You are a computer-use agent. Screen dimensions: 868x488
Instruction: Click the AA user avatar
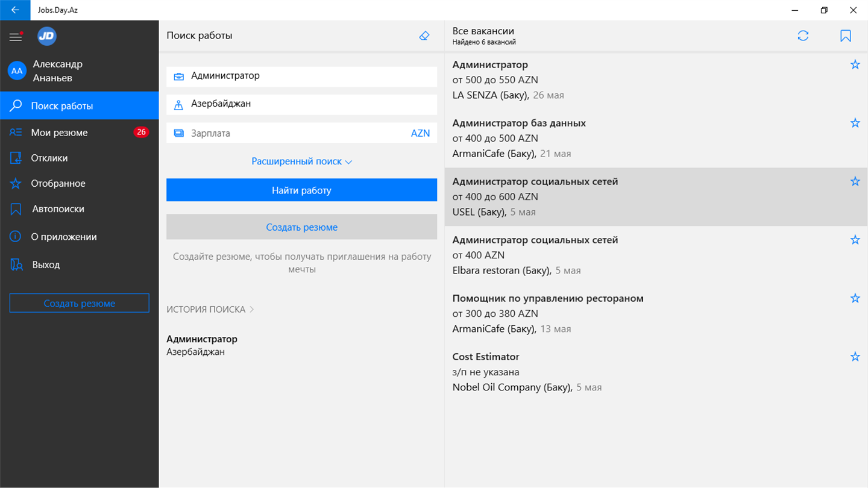(17, 71)
